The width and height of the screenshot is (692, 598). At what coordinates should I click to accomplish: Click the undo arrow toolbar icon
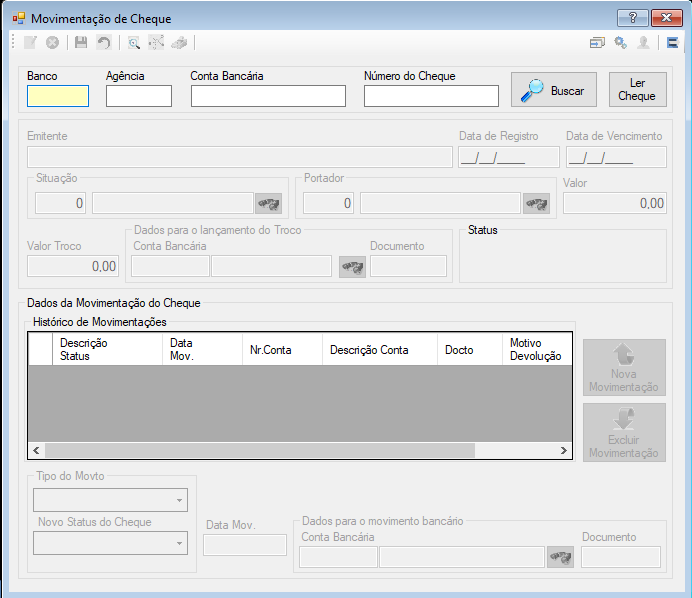pyautogui.click(x=104, y=43)
